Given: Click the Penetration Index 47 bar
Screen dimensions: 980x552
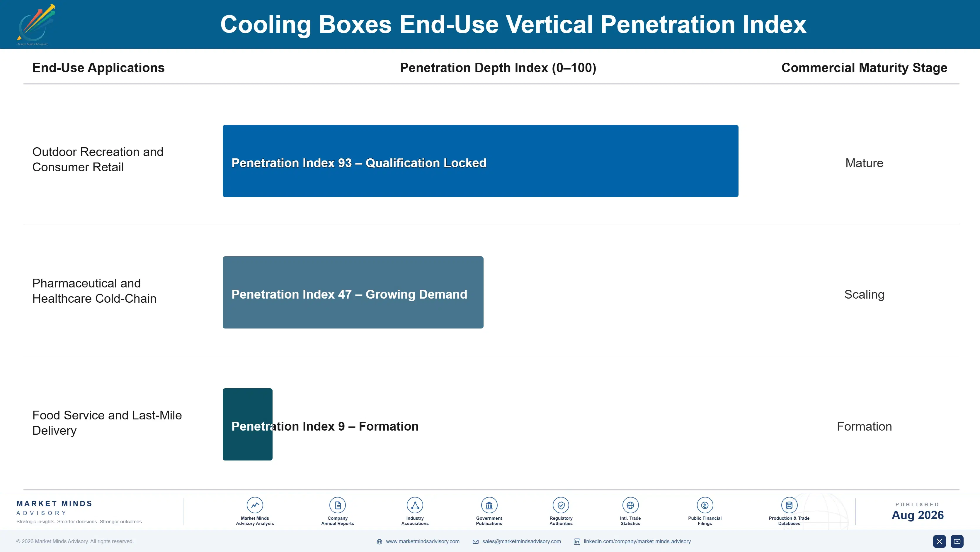Looking at the screenshot, I should pos(353,292).
